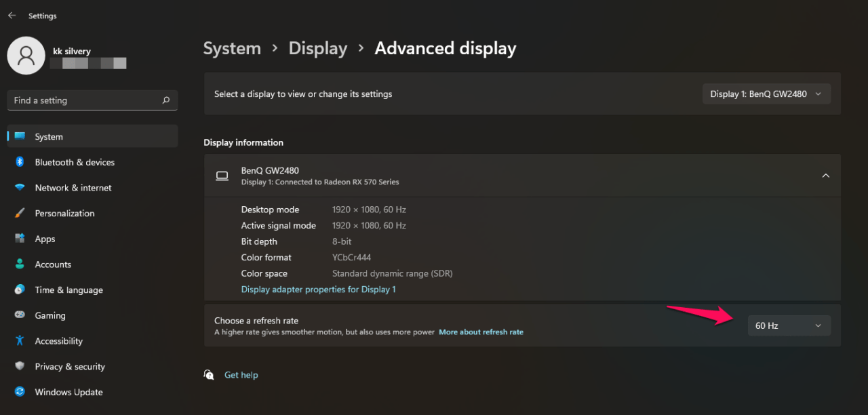Open Display adapter properties for Display 1

click(x=319, y=290)
